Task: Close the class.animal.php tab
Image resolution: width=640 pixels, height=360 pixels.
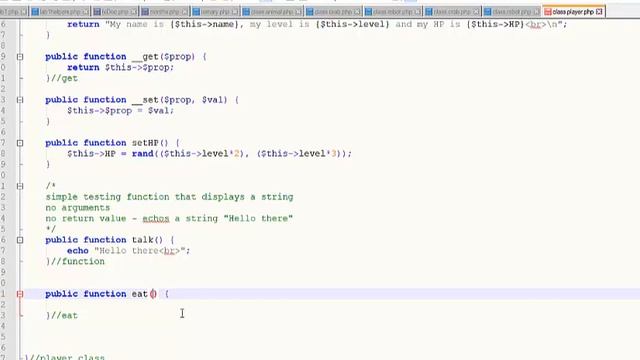Action: click(x=298, y=12)
